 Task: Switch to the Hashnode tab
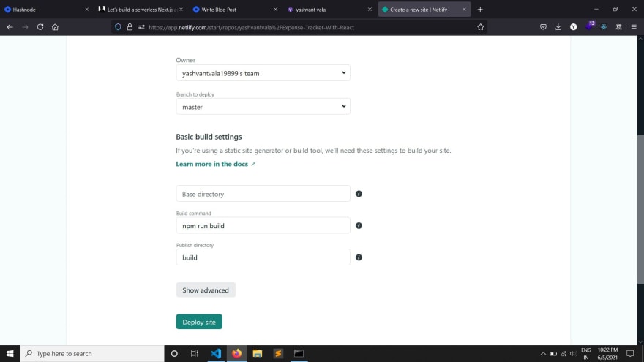[45, 9]
